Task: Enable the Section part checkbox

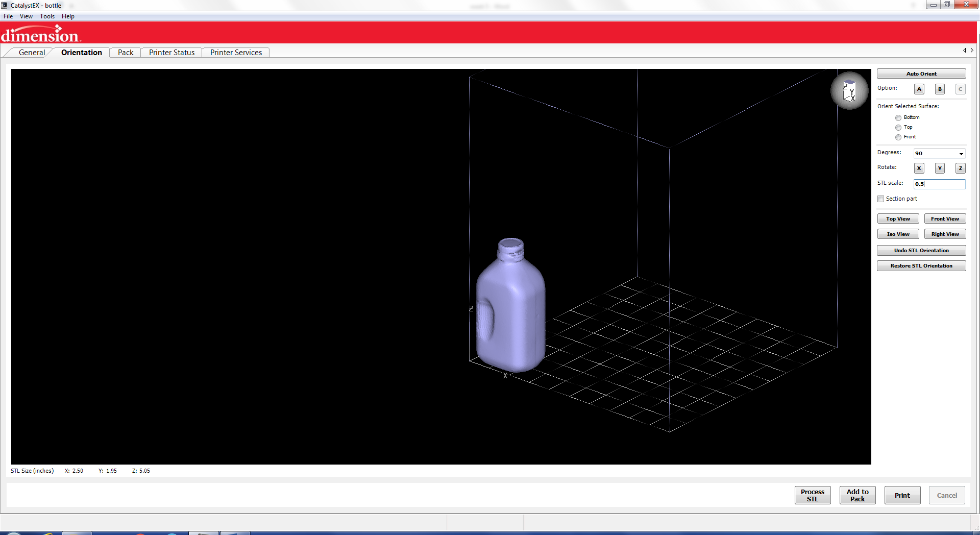Action: [x=880, y=199]
